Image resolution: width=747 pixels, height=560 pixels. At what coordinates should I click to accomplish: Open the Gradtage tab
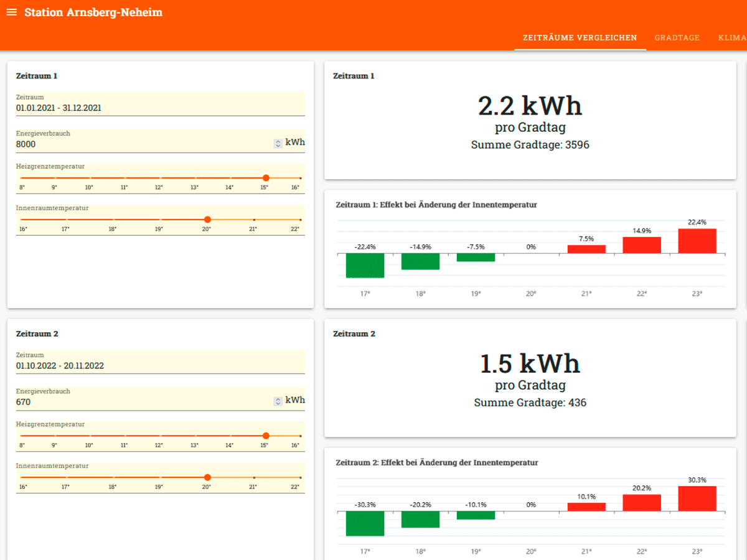677,38
